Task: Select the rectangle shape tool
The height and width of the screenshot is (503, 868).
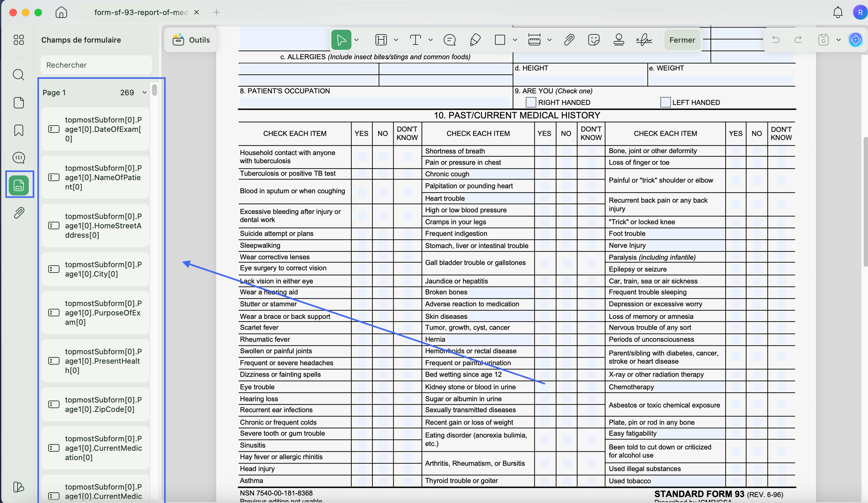Action: coord(500,40)
